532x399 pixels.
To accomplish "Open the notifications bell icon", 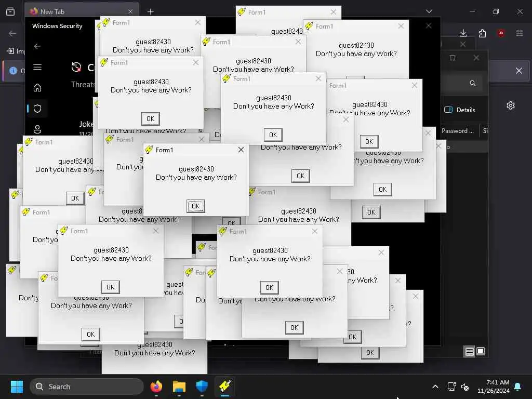I will click(518, 387).
